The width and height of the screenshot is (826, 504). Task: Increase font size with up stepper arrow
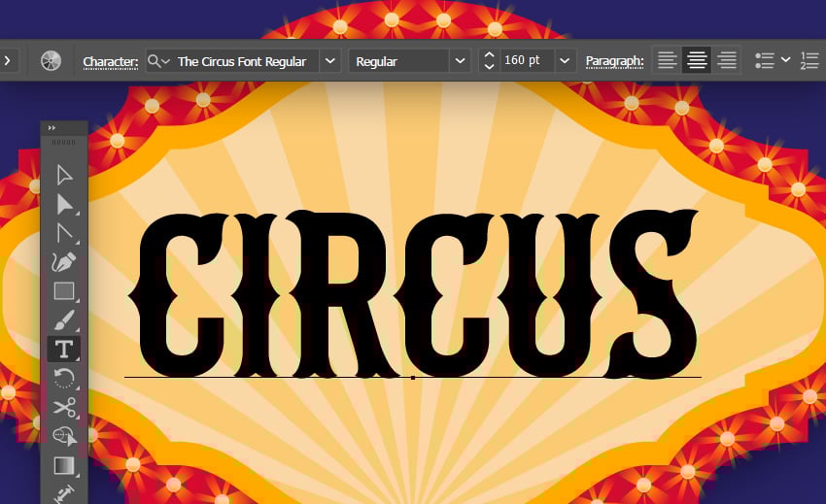(x=490, y=54)
